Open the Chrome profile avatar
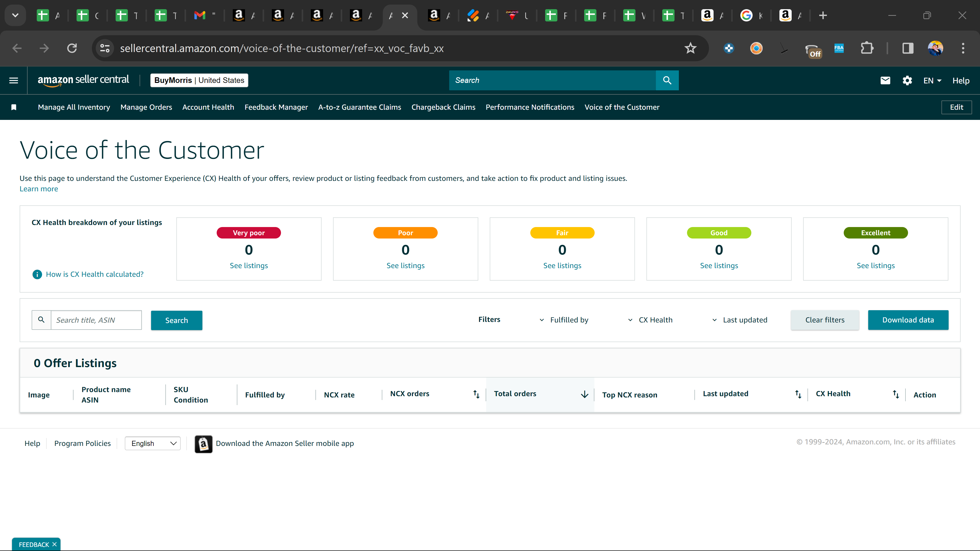 (x=936, y=48)
